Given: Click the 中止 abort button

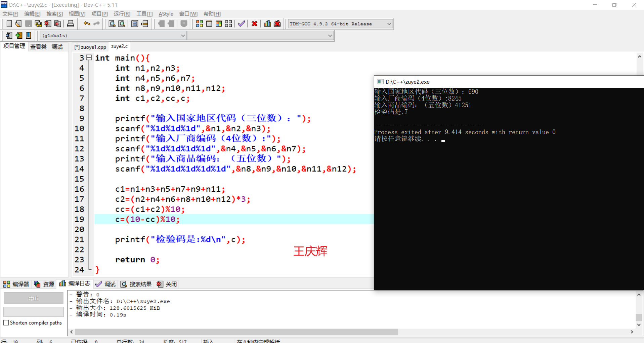Looking at the screenshot, I should (x=34, y=298).
